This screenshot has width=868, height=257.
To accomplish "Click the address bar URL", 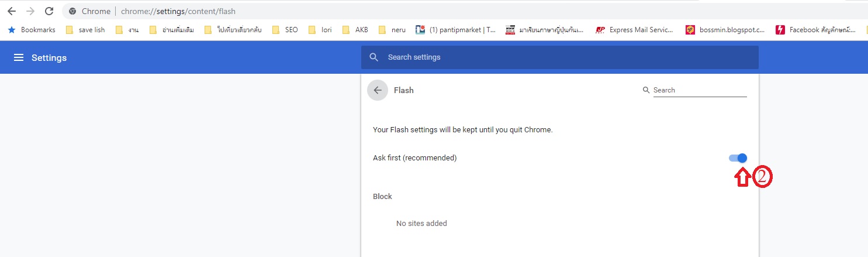I will pyautogui.click(x=178, y=11).
